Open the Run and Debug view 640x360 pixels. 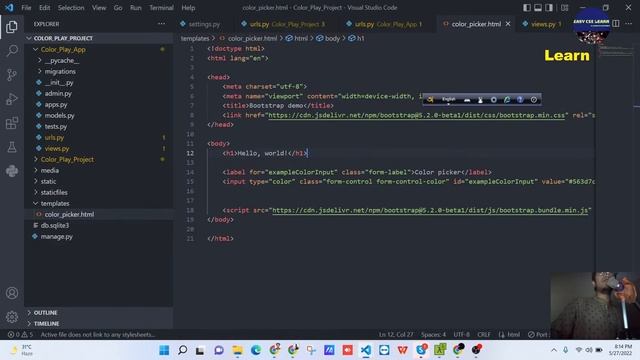pyautogui.click(x=12, y=99)
